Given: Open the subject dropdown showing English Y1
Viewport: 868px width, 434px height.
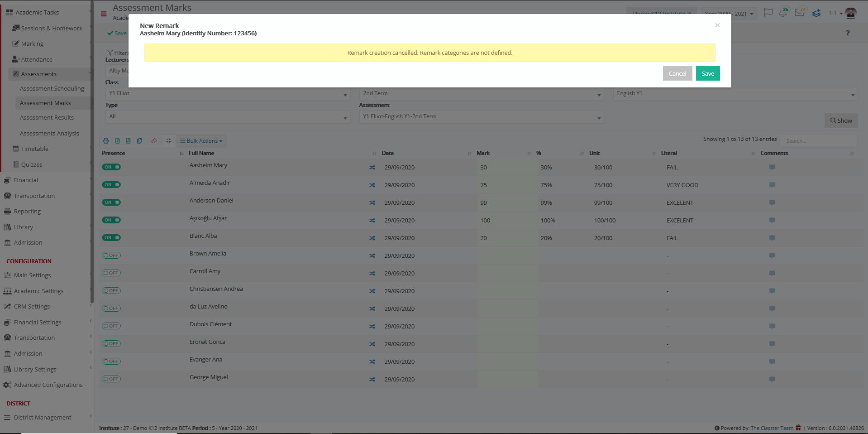Looking at the screenshot, I should [x=735, y=94].
